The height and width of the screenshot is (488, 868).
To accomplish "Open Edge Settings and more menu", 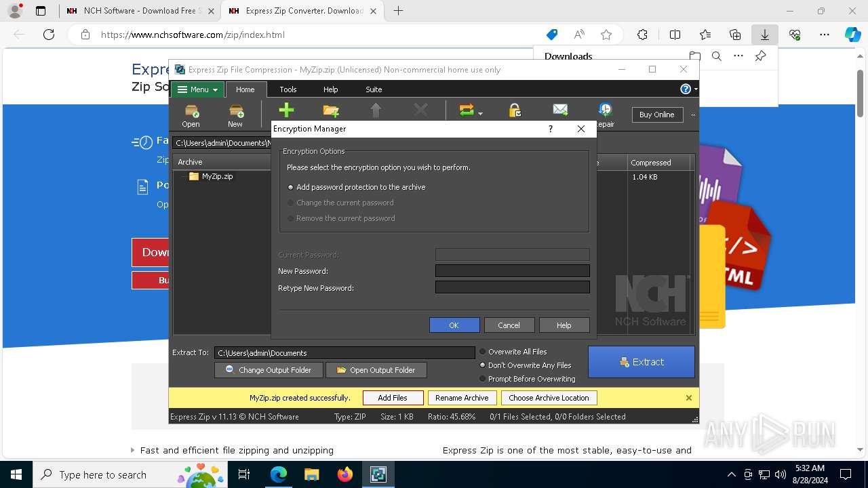I will 825,35.
